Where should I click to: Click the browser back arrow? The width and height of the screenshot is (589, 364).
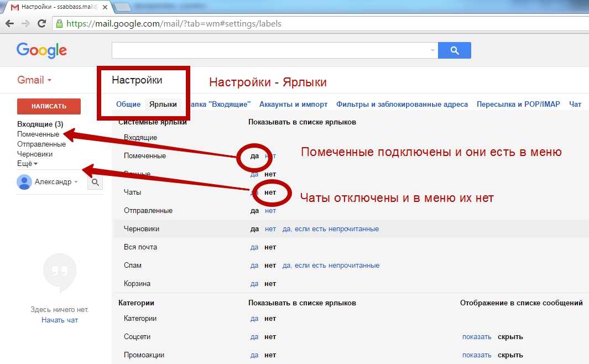(x=10, y=24)
